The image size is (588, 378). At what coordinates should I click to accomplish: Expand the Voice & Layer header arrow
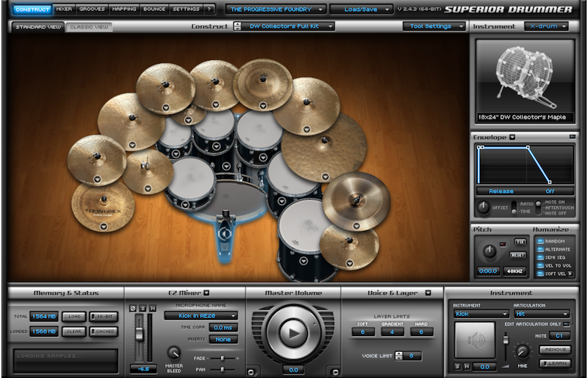pos(428,293)
